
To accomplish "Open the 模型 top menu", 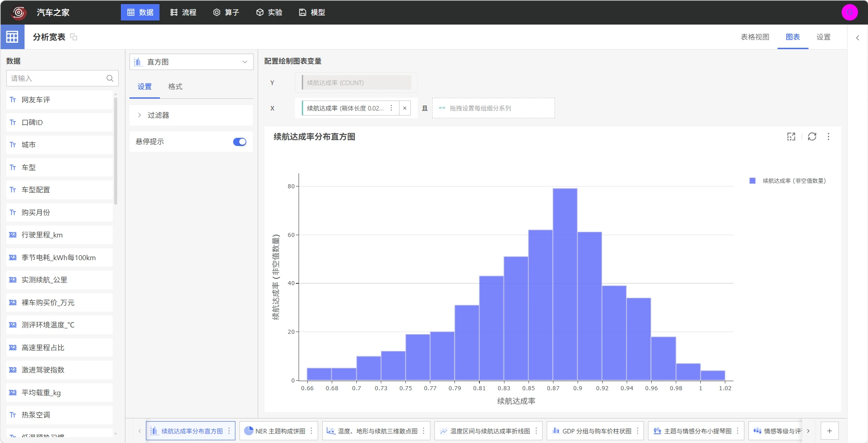I will (312, 12).
